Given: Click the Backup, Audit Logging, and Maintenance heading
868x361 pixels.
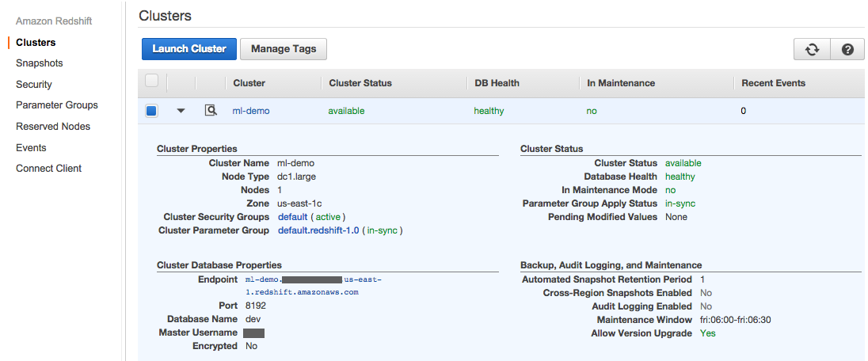Looking at the screenshot, I should coord(611,265).
